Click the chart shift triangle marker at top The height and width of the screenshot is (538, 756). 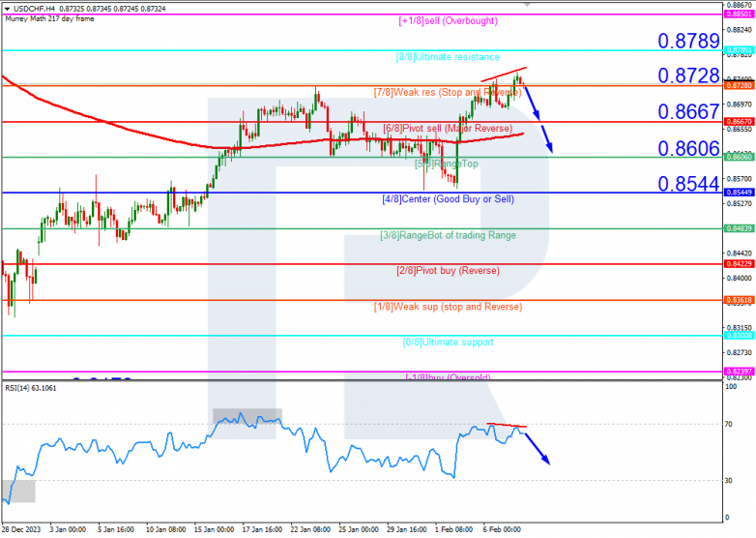pos(527,4)
